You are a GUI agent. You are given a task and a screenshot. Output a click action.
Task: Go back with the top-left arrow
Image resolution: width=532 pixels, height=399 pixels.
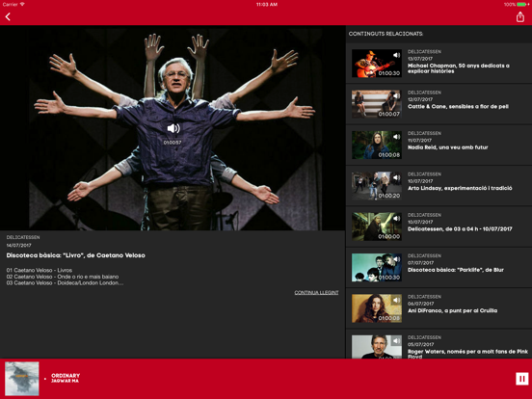[8, 16]
